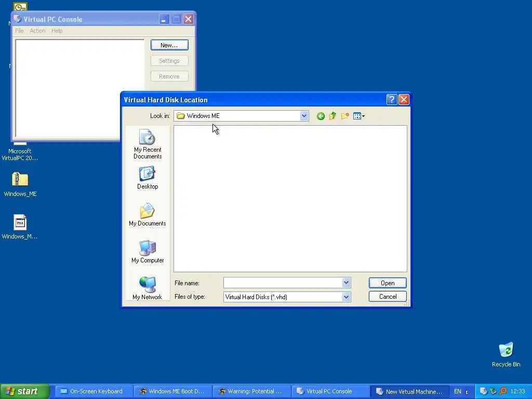Switch to Windows ME Boot D... taskbar button

[172, 391]
